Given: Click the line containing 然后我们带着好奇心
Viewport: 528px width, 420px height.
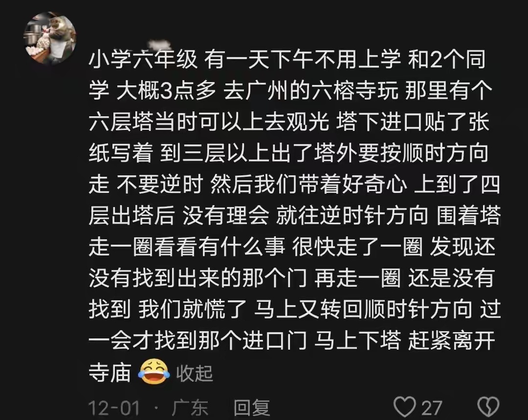Looking at the screenshot, I should click(x=294, y=185).
